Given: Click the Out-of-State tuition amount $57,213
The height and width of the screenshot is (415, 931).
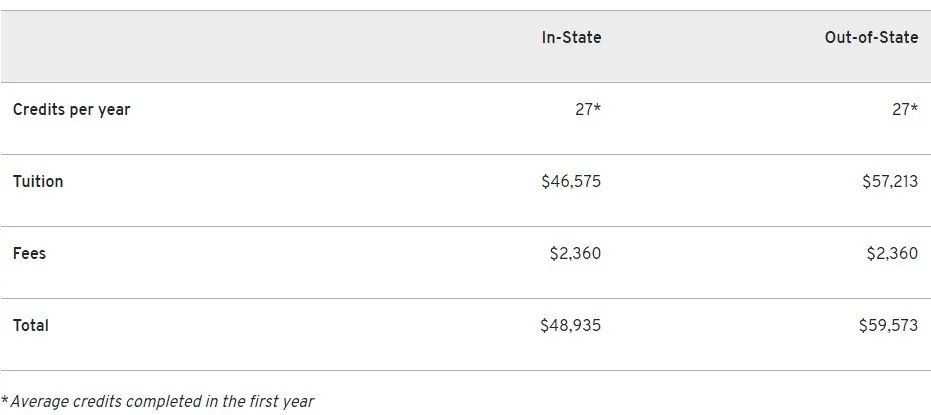Looking at the screenshot, I should [889, 182].
